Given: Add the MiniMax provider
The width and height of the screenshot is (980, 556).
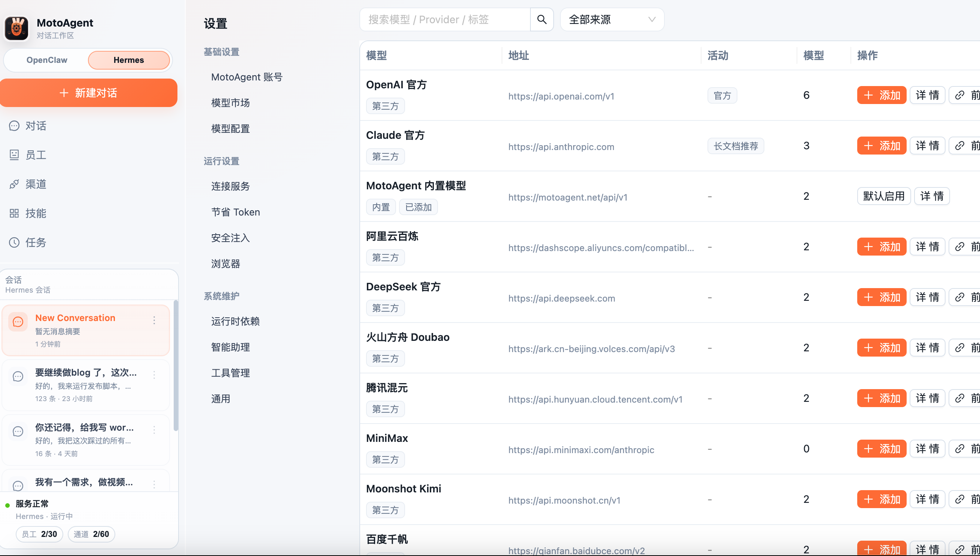Looking at the screenshot, I should tap(882, 449).
